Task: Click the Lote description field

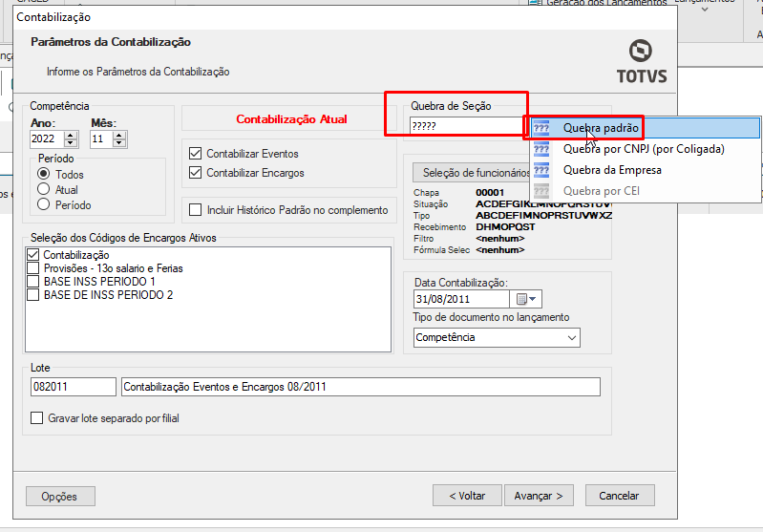Action: (361, 387)
